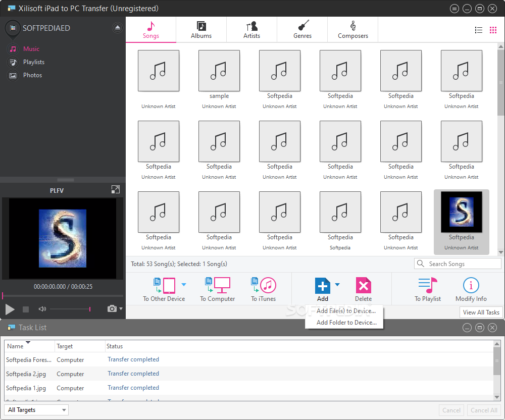Screen dimensions: 505x420
Task: Click the playback progress seek bar
Action: (x=63, y=295)
